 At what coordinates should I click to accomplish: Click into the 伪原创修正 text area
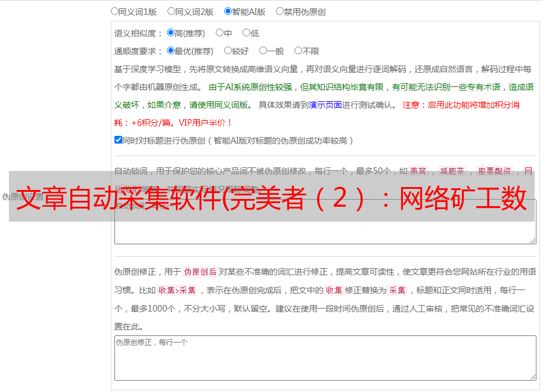click(x=325, y=358)
